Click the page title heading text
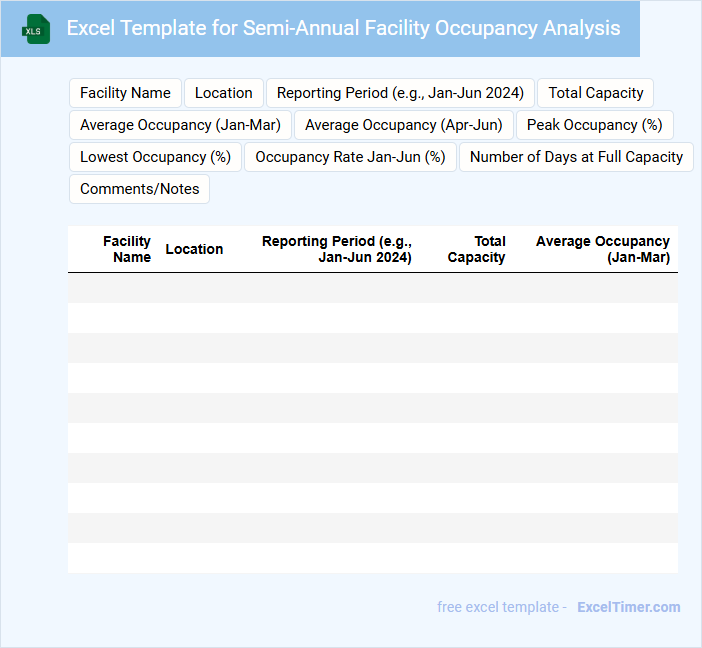 [343, 28]
